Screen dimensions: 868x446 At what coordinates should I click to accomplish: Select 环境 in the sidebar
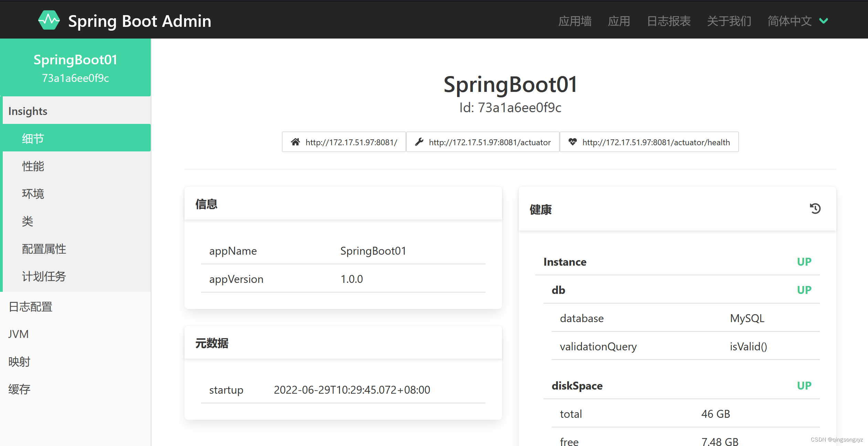coord(77,193)
